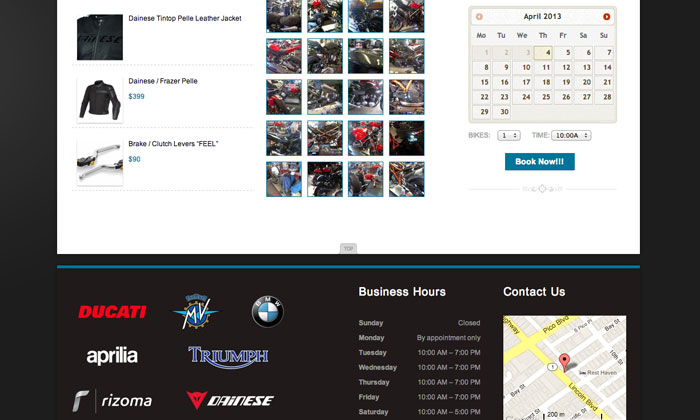The image size is (700, 420).
Task: Open the Bikes quantity dropdown
Action: (x=509, y=135)
